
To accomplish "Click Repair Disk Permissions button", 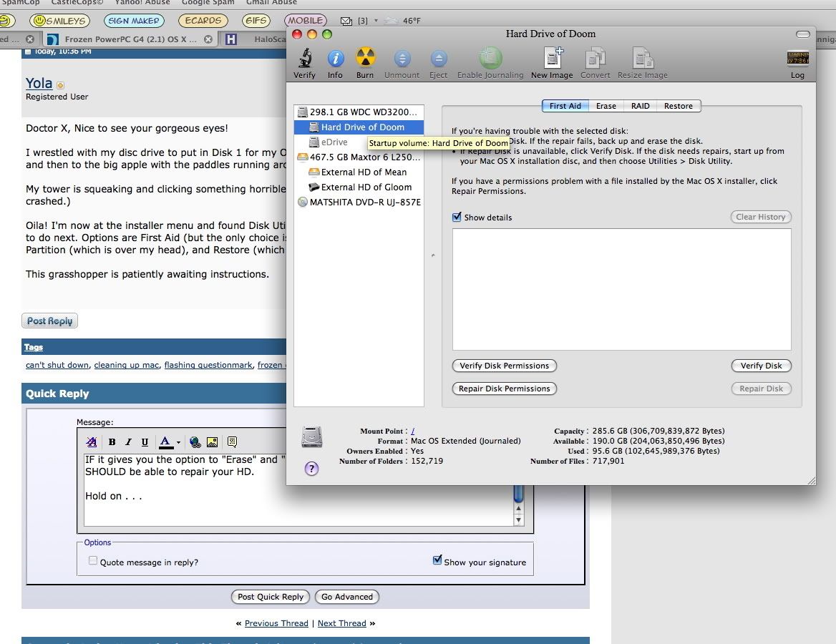I will [x=505, y=389].
